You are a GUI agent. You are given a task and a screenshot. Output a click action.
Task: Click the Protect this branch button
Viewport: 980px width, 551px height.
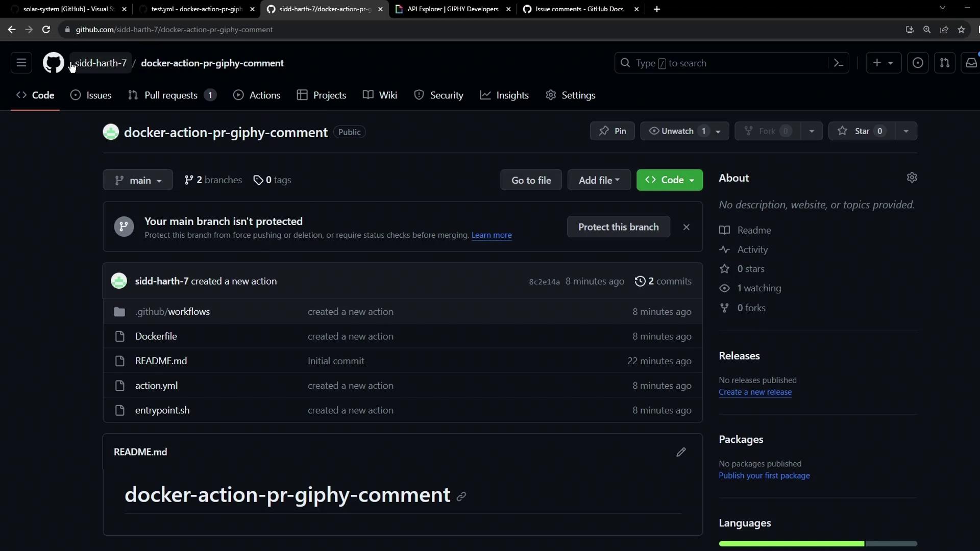(x=618, y=227)
